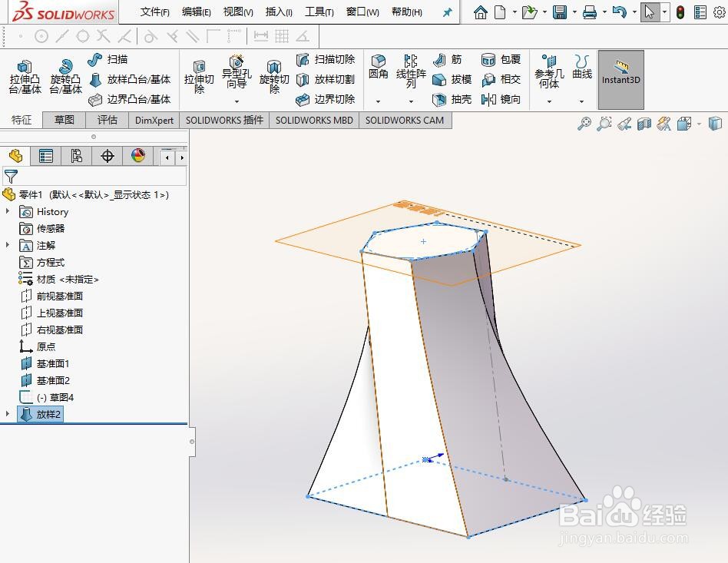
Task: Open the Fillet (圆角) dropdown arrow
Action: tap(379, 101)
